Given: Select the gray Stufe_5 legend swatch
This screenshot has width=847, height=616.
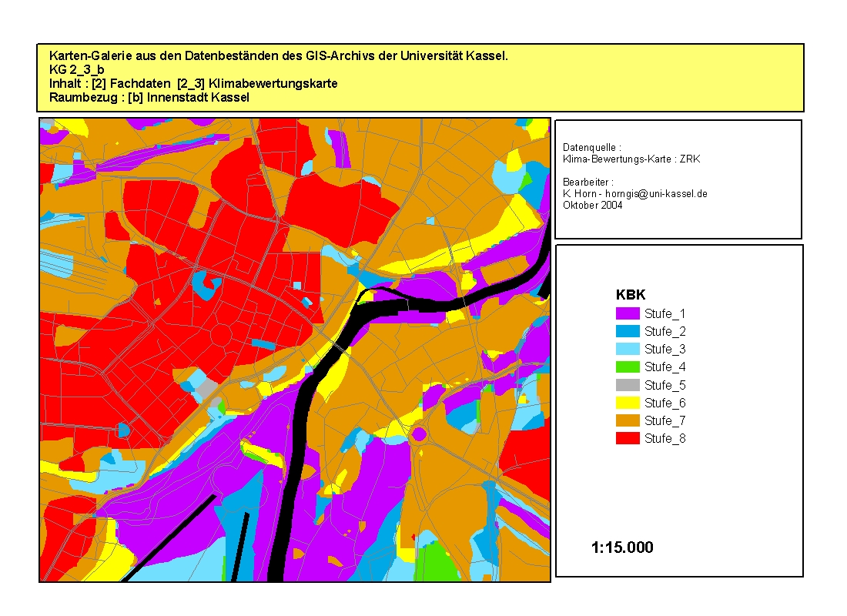Looking at the screenshot, I should [628, 385].
